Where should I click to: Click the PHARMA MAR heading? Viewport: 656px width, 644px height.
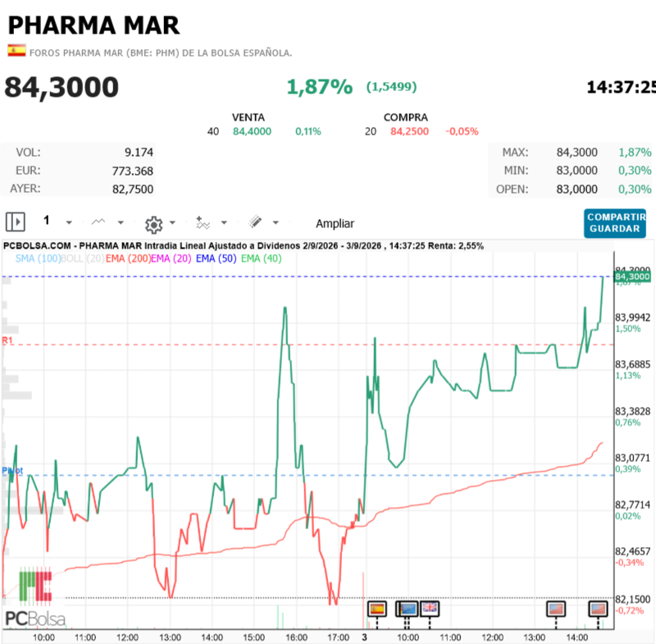coord(93,25)
